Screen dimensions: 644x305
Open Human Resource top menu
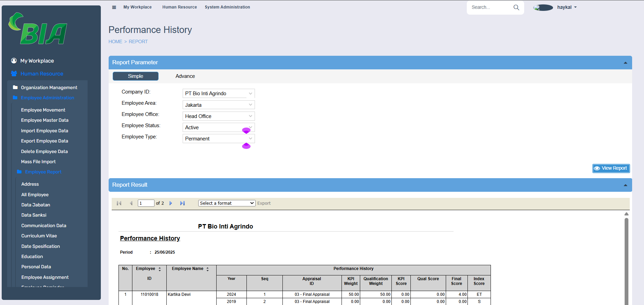[x=180, y=7]
